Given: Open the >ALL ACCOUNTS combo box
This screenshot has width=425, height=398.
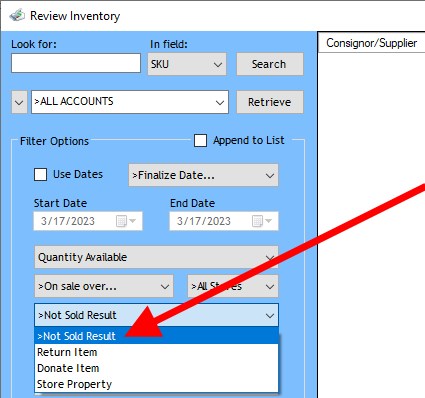Looking at the screenshot, I should [130, 102].
